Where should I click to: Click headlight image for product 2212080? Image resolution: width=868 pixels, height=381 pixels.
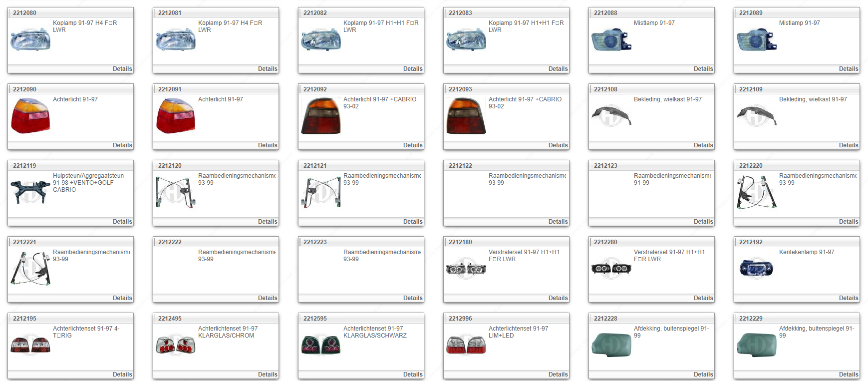point(30,40)
